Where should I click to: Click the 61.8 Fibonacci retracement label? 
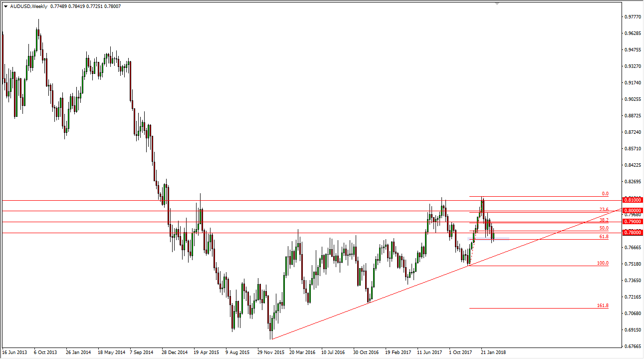tap(604, 236)
